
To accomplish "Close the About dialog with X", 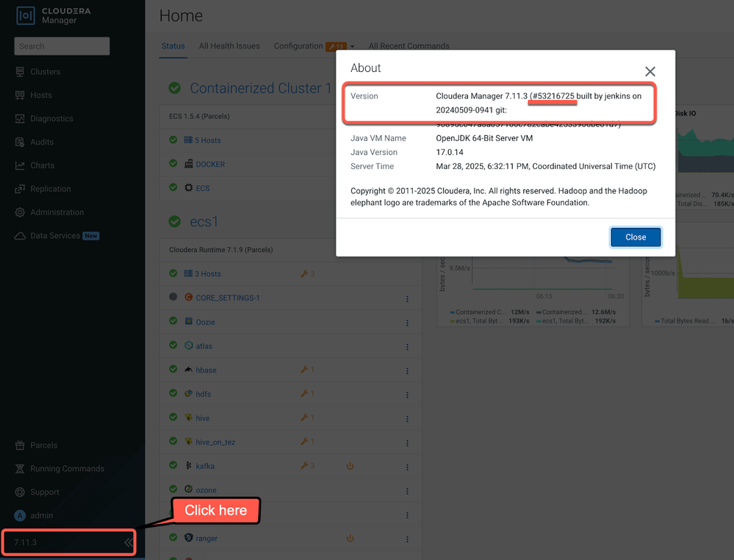I will (650, 71).
